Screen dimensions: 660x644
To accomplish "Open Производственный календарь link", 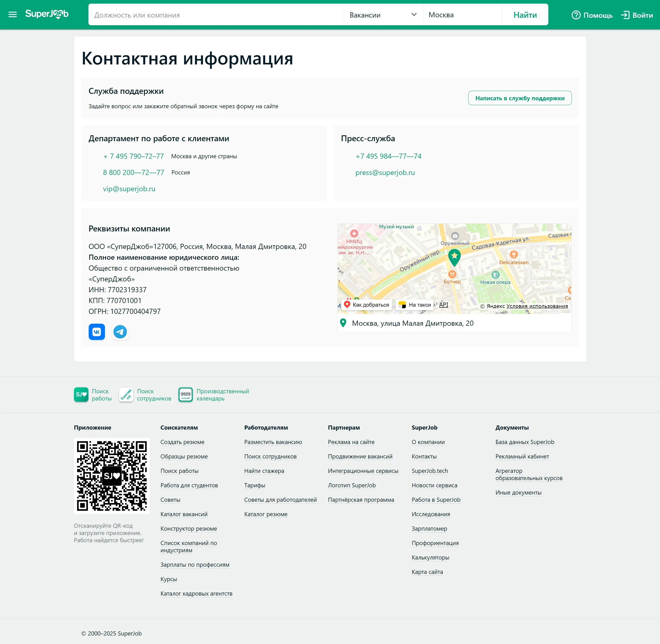I will coord(223,395).
